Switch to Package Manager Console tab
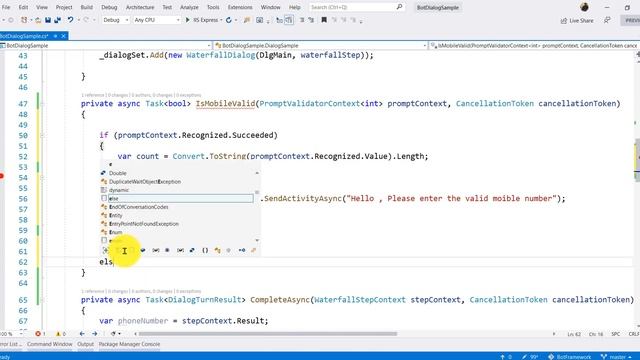This screenshot has height=360, width=640. point(129,344)
